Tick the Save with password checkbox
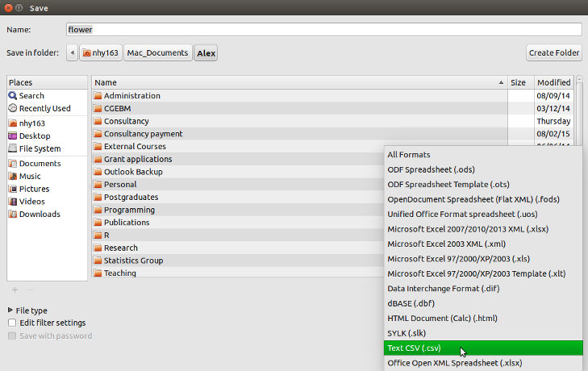Screen dimensions: 588x371 (x=12, y=336)
